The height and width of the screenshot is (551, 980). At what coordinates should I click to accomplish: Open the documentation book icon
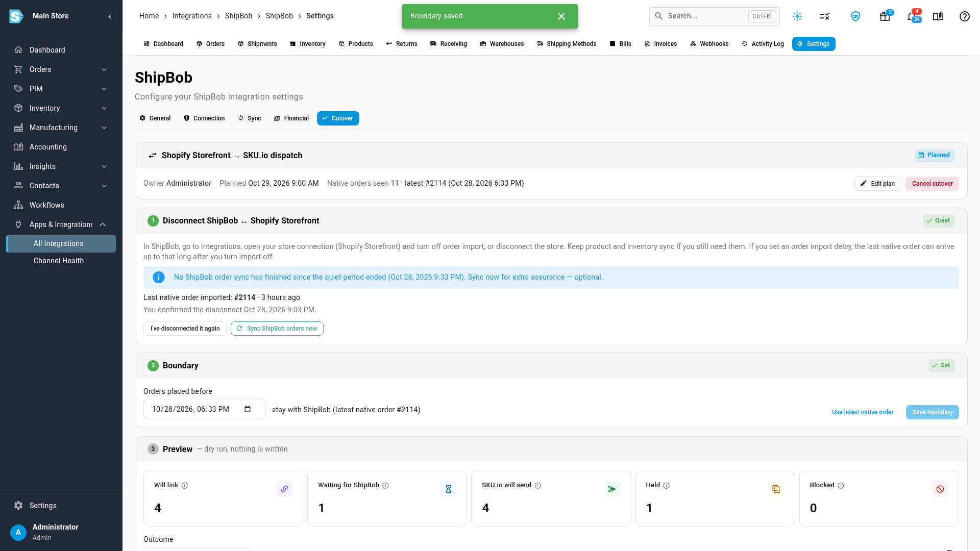point(938,16)
